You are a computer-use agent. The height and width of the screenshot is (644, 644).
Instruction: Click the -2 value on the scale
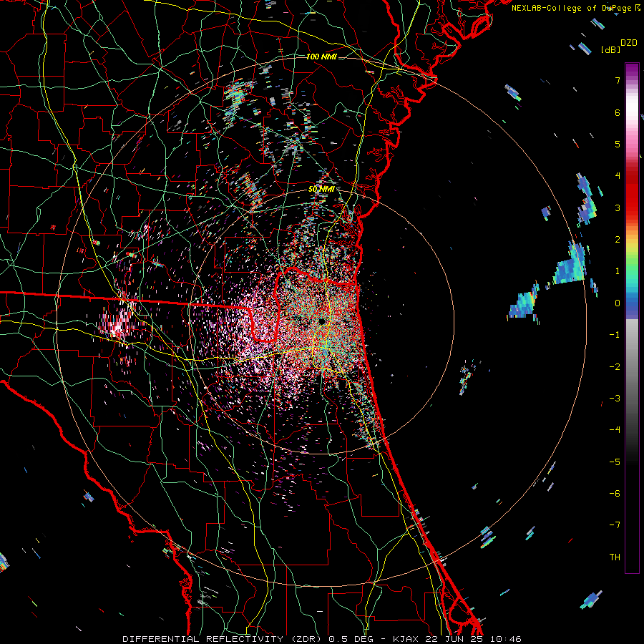pos(615,366)
